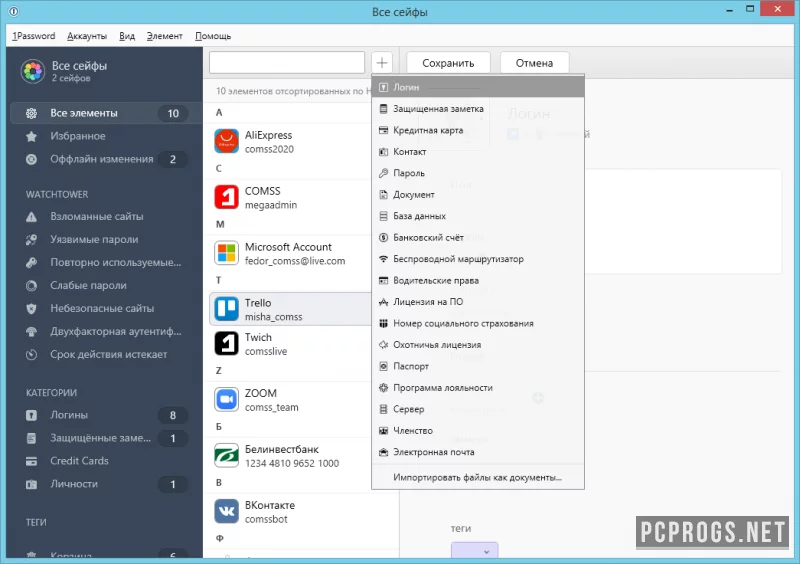The image size is (800, 564).
Task: Click the Отмена button
Action: (x=534, y=63)
